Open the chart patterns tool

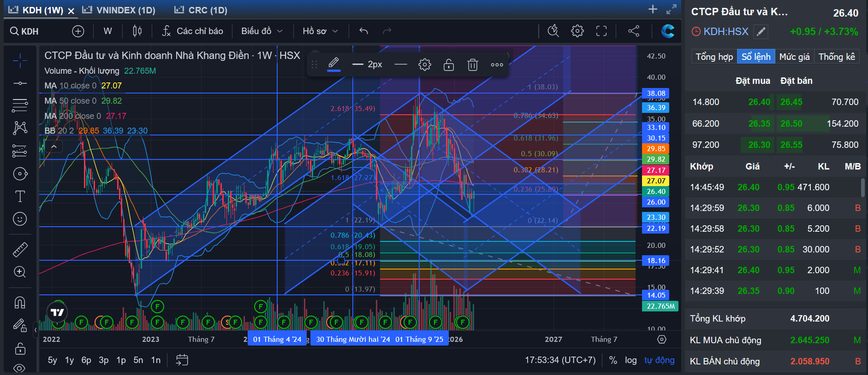(x=20, y=128)
